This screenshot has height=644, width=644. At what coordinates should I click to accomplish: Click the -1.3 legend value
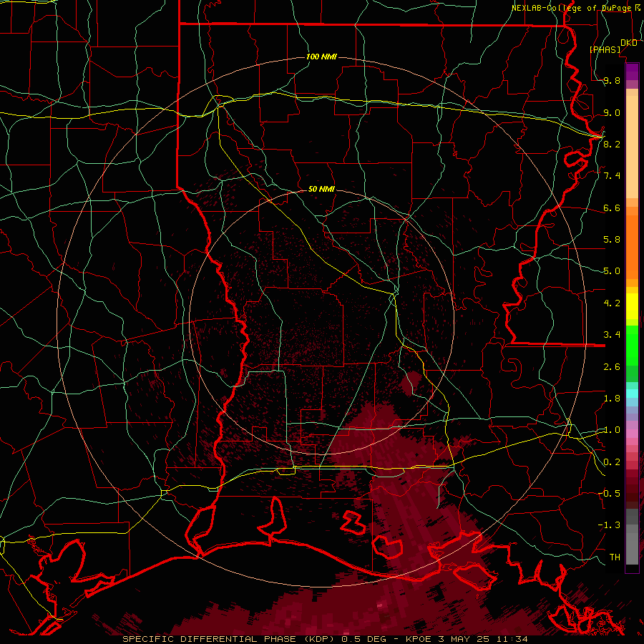click(x=609, y=525)
